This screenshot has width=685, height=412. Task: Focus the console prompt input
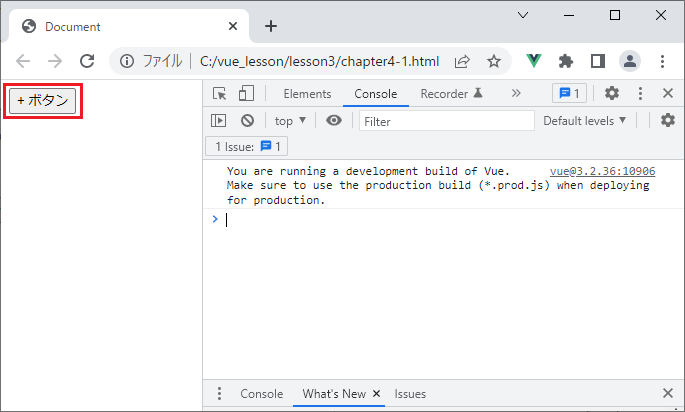450,219
